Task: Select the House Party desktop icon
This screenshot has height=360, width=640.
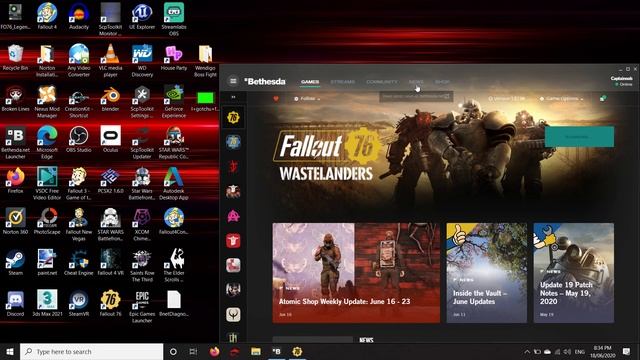Action: pos(174,58)
